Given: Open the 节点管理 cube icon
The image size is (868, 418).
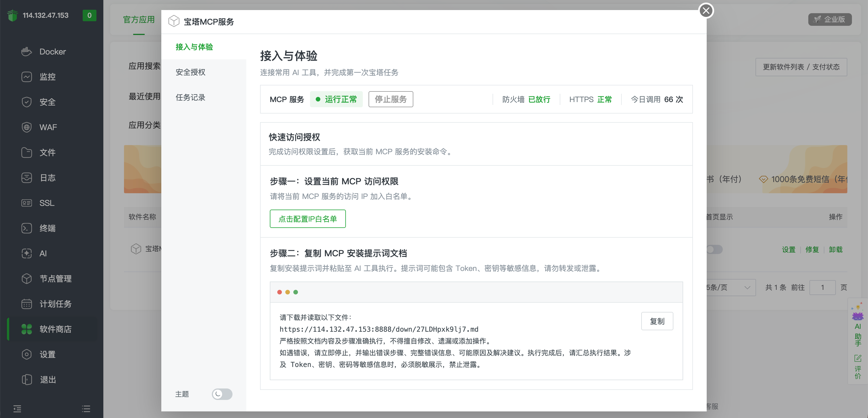Looking at the screenshot, I should pos(27,279).
